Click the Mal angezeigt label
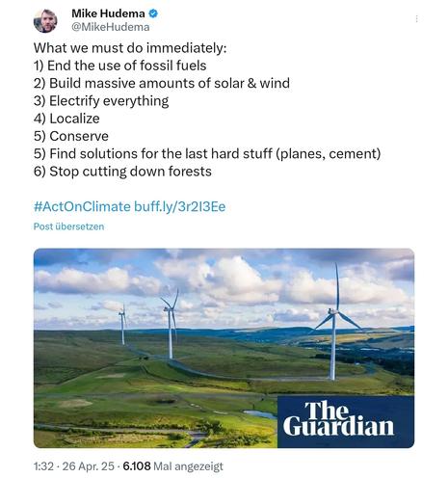This screenshot has width=448, height=478. [x=188, y=466]
